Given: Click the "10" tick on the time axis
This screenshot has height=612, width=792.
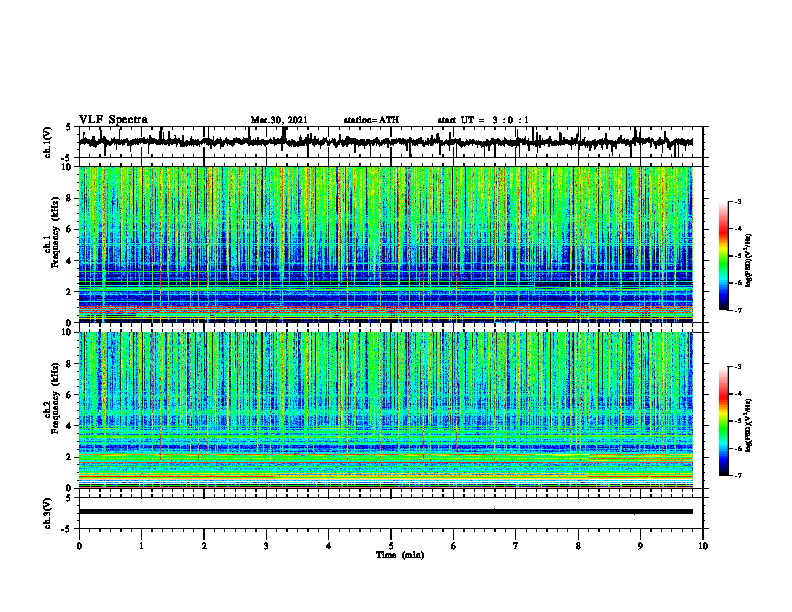Looking at the screenshot, I should 703,546.
